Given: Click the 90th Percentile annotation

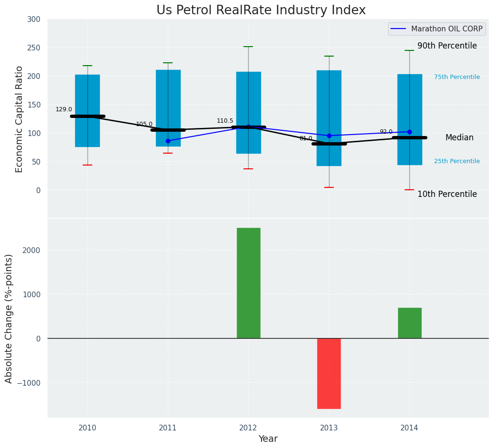Looking at the screenshot, I should pyautogui.click(x=447, y=46).
